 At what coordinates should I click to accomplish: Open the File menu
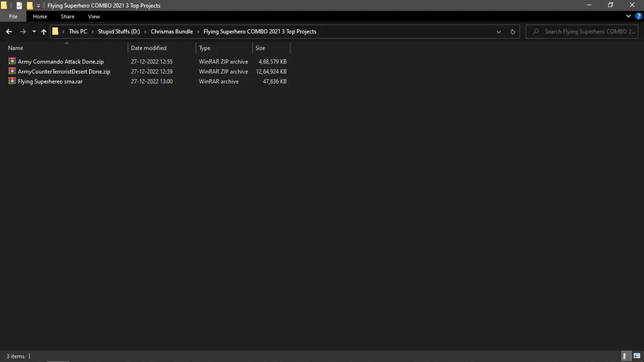13,16
